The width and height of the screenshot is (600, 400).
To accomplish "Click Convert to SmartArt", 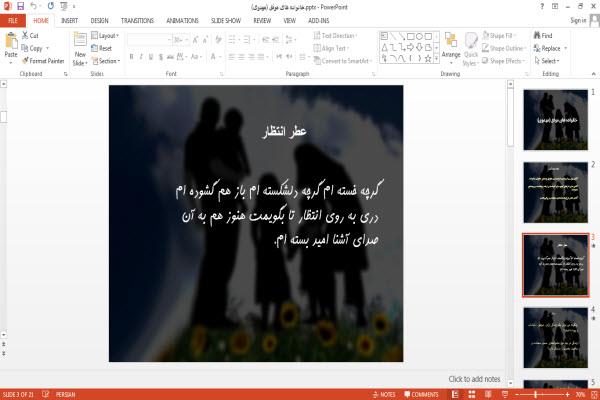I will point(342,61).
